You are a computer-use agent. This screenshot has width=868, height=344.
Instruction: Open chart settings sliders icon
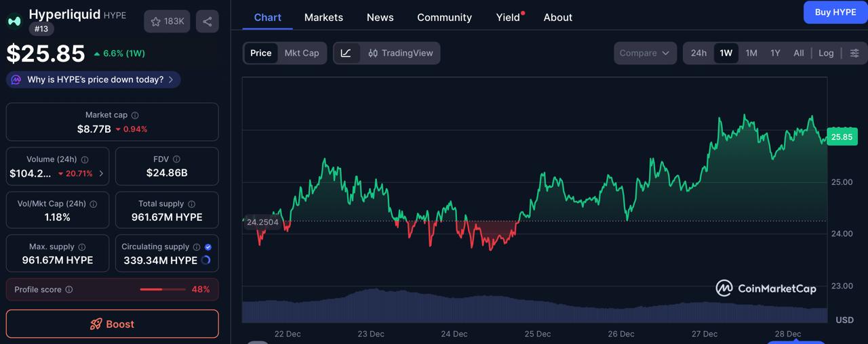(854, 53)
